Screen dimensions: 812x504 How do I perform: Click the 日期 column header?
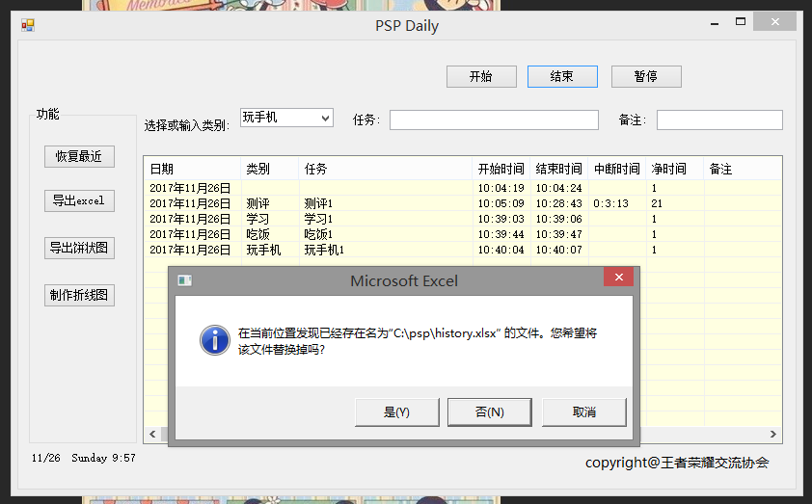tap(192, 169)
